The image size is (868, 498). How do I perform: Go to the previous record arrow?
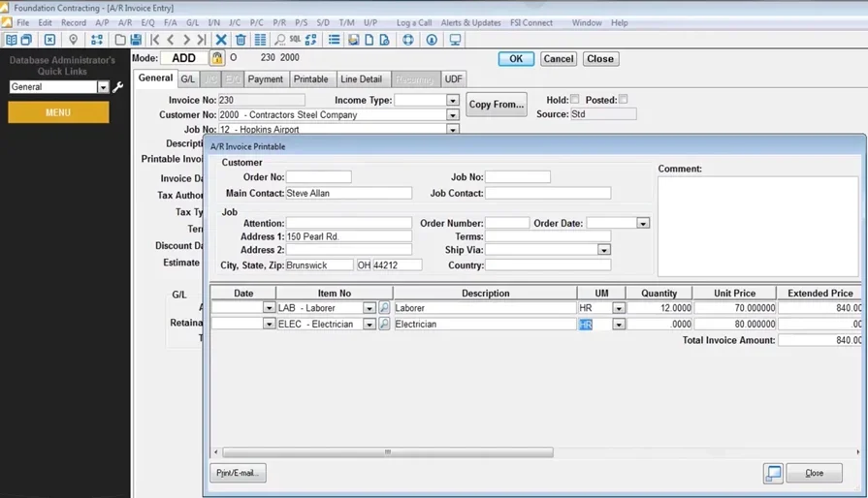pyautogui.click(x=171, y=40)
